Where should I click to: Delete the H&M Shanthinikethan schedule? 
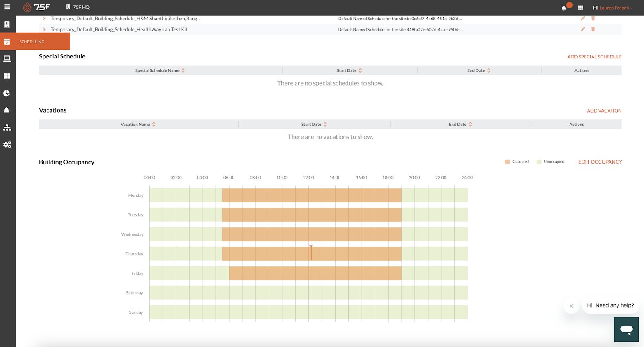(x=593, y=19)
